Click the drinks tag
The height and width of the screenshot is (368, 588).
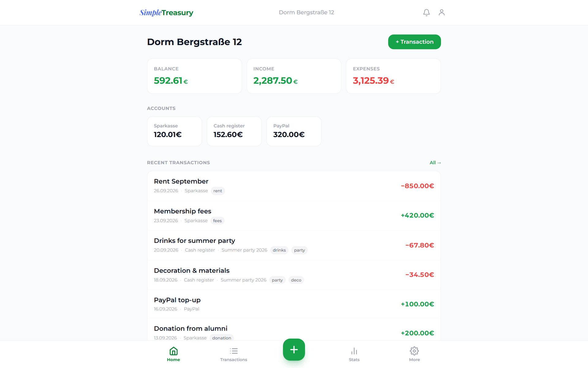(279, 250)
